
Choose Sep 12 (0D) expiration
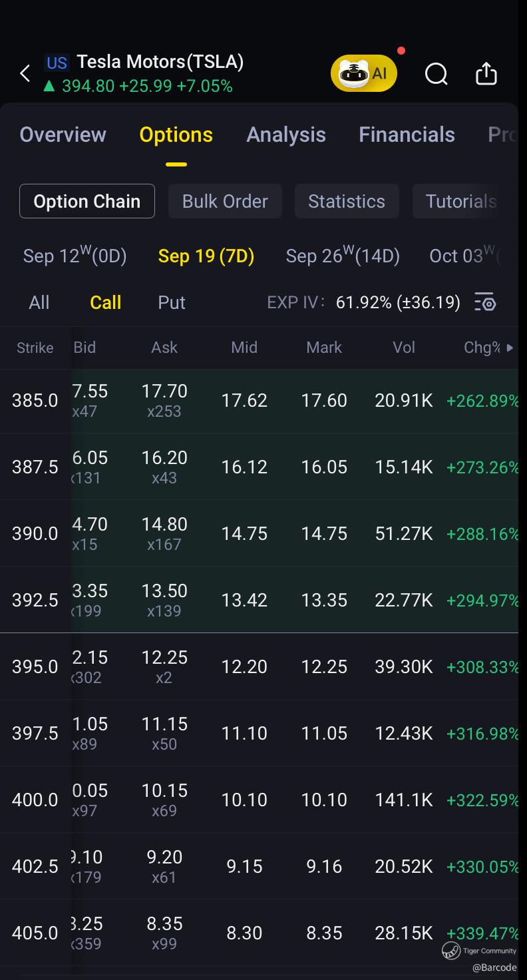75,256
